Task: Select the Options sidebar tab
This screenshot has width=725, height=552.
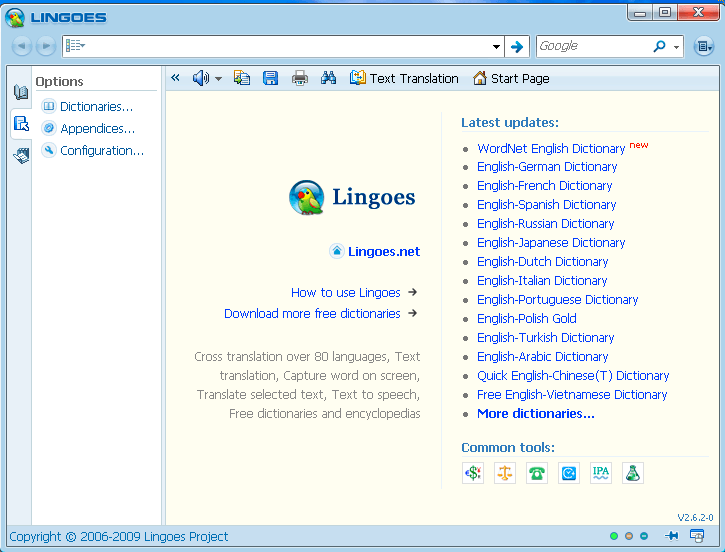Action: (x=21, y=124)
